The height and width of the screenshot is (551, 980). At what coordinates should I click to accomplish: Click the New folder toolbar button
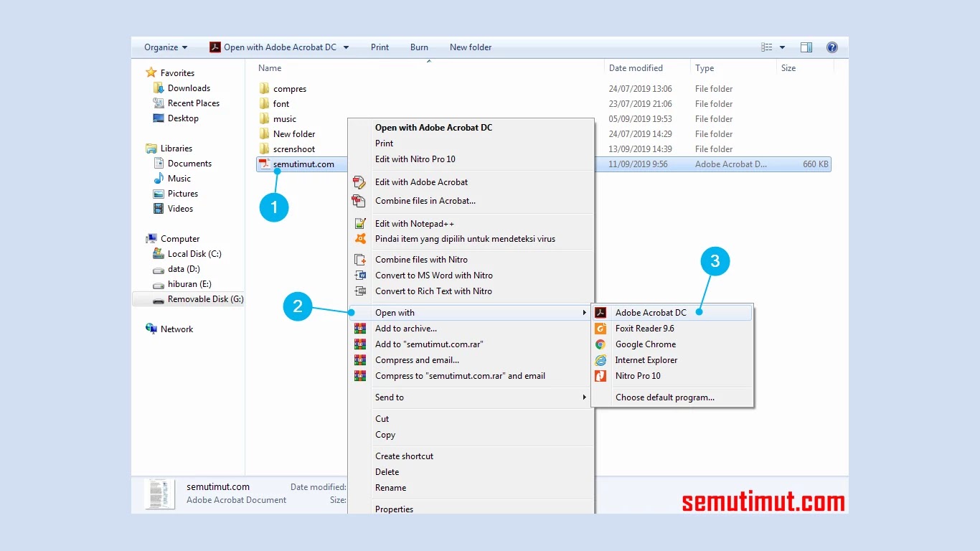coord(471,47)
